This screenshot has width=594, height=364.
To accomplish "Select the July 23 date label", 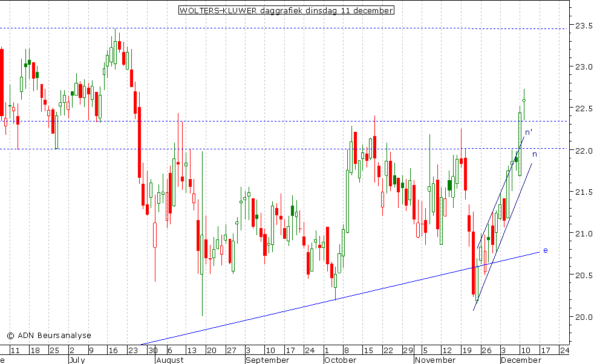I will [133, 350].
